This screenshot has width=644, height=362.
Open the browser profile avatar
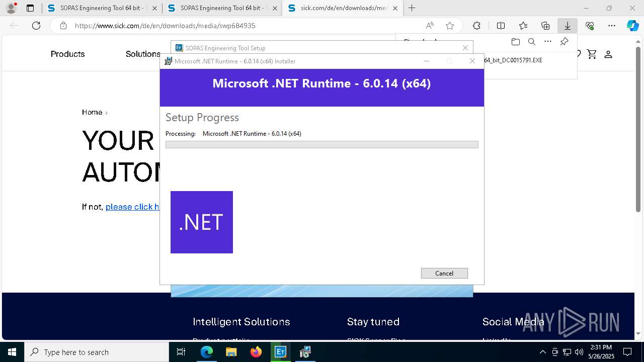point(11,8)
